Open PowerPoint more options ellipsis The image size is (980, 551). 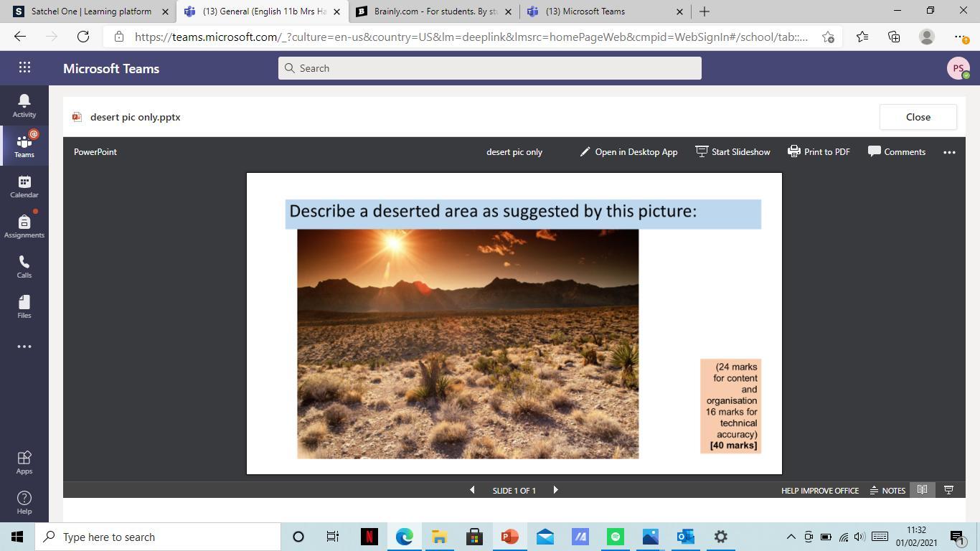(949, 152)
